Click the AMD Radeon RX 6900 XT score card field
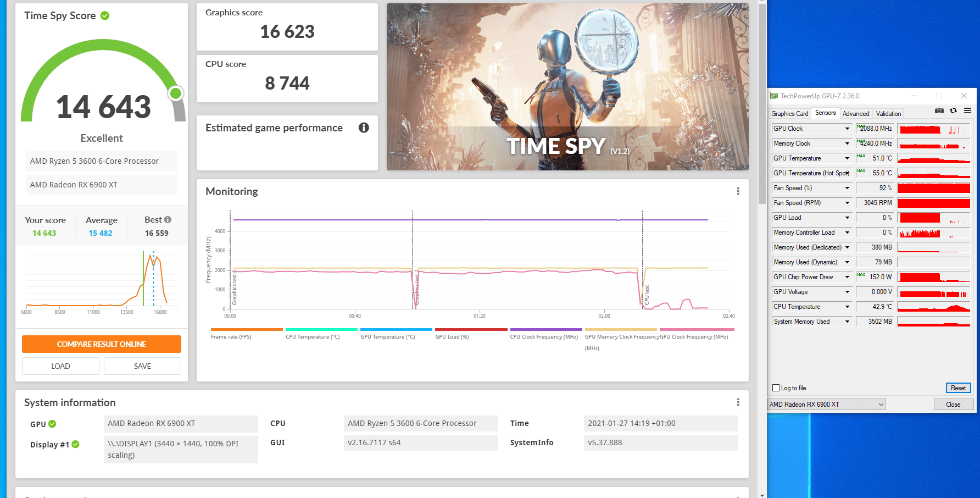This screenshot has width=980, height=498. coord(102,185)
